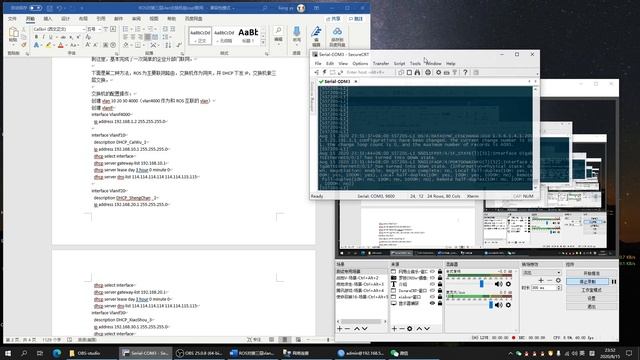640x360 pixels.
Task: Click the text highlight color icon in Word
Action: tap(48, 45)
